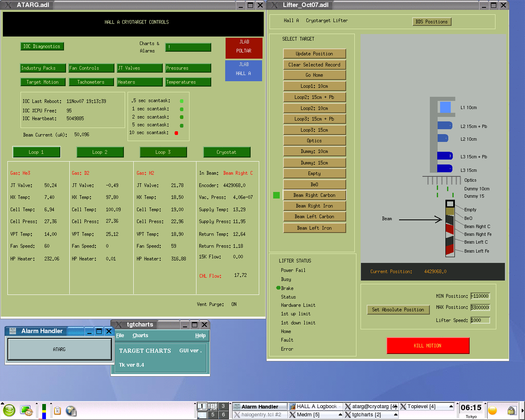Select target Dummy: 10cm
The width and height of the screenshot is (525, 420).
click(x=315, y=151)
